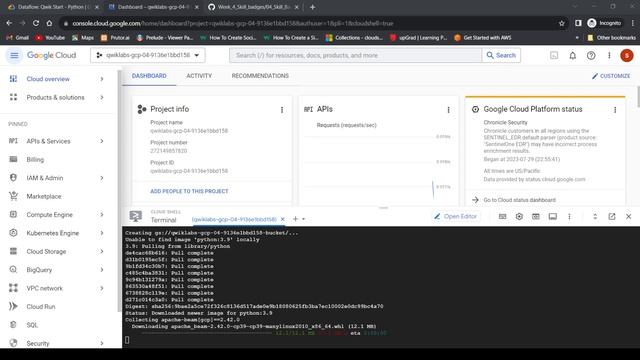Click the CUSTOMIZE button
This screenshot has height=360, width=640.
tap(611, 76)
